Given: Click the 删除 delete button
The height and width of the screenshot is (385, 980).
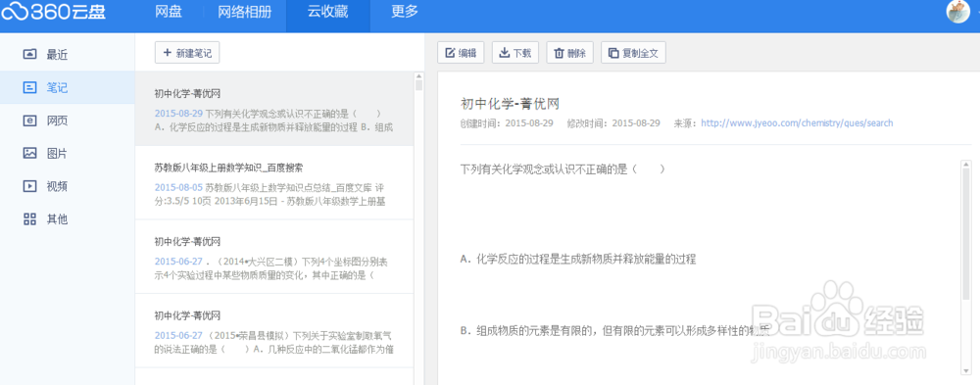Looking at the screenshot, I should click(569, 53).
